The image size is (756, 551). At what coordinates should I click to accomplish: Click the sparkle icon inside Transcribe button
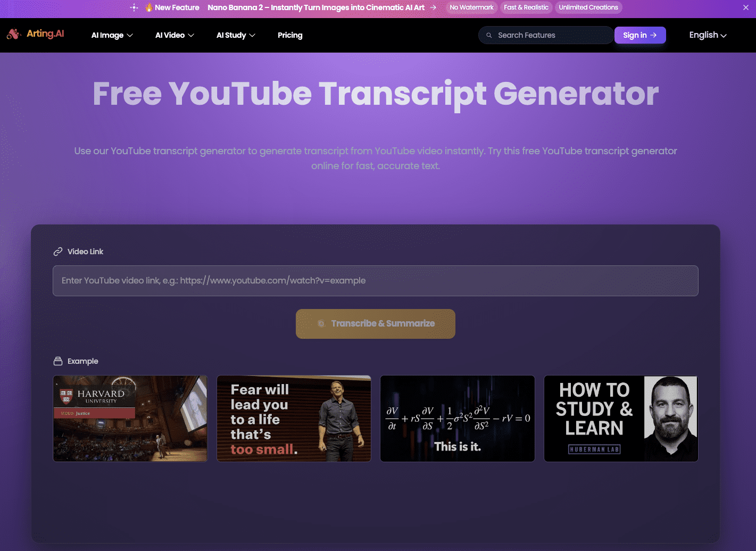321,323
